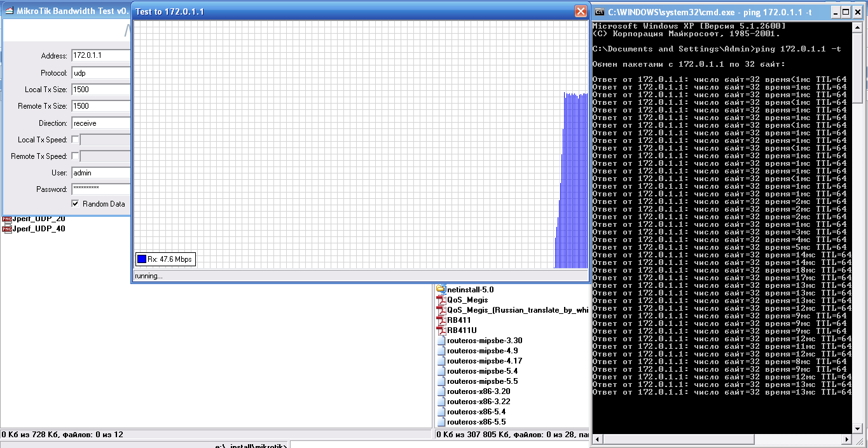The width and height of the screenshot is (868, 448).
Task: Enable the Local Tx Speed checkbox
Action: click(75, 140)
